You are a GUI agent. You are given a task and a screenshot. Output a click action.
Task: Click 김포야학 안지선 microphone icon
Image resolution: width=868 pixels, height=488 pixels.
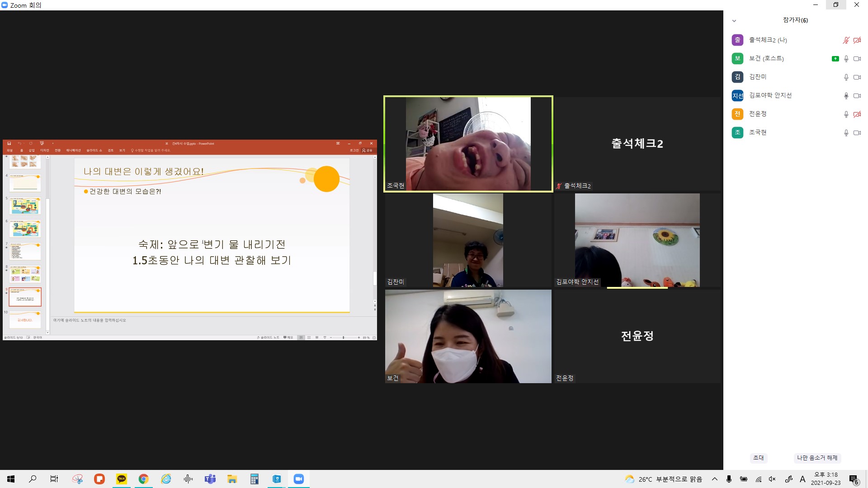(846, 96)
